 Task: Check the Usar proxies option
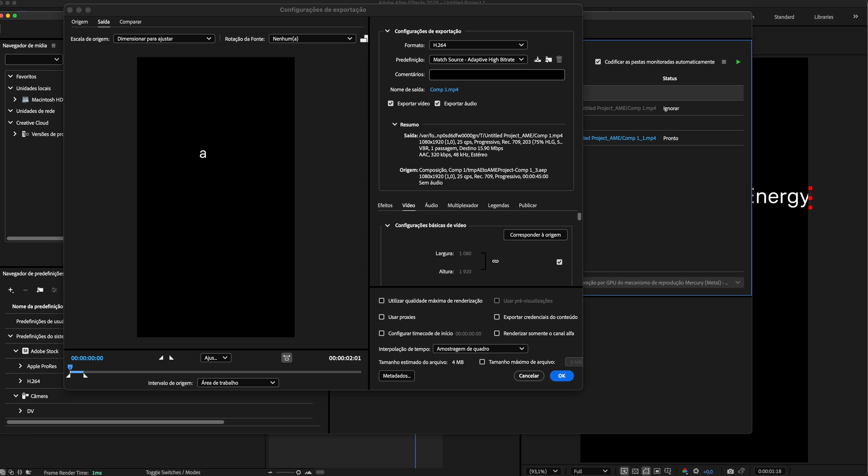click(381, 317)
